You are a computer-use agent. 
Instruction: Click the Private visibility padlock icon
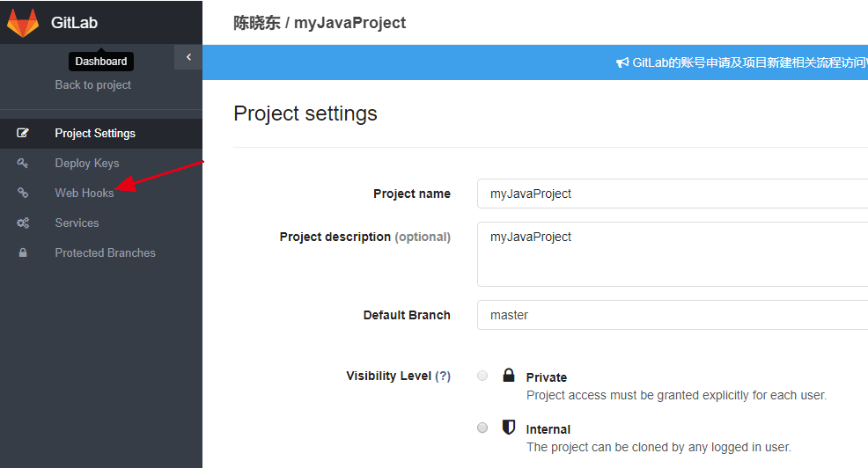point(509,375)
